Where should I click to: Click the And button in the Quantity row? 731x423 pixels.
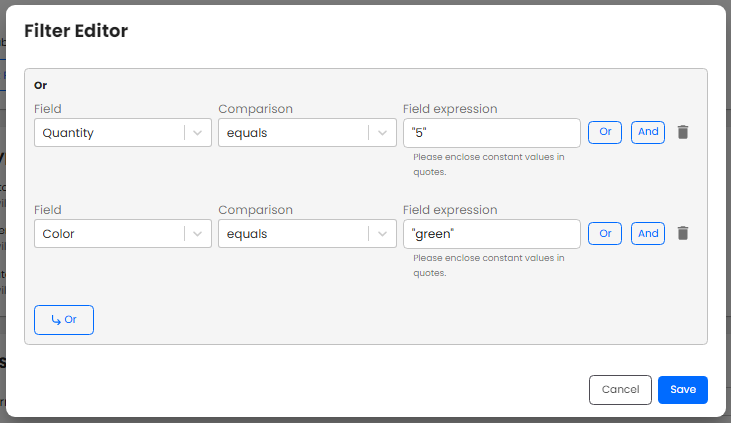coord(648,132)
